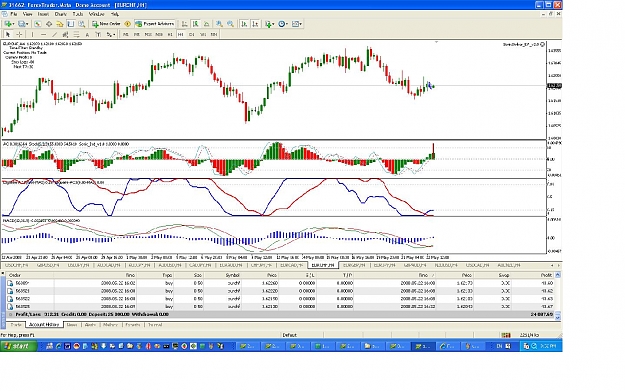Launch the MetaEditor yellow icon

(128, 24)
